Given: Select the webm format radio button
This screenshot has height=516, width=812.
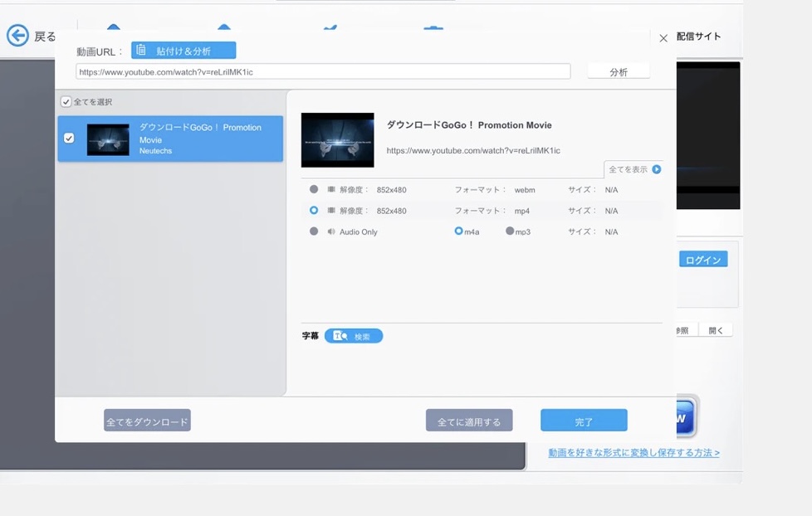Looking at the screenshot, I should [x=314, y=189].
